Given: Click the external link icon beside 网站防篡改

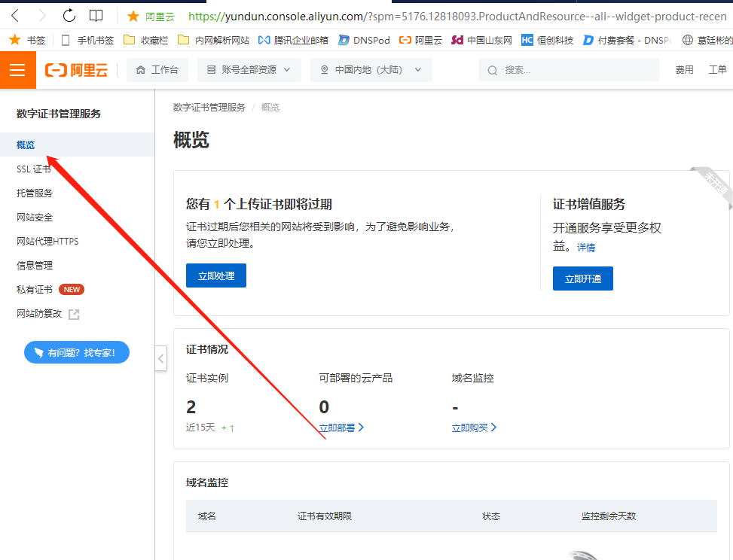Looking at the screenshot, I should point(74,314).
